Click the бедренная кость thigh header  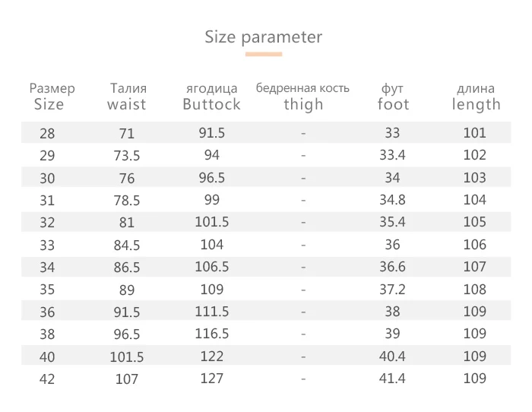302,97
